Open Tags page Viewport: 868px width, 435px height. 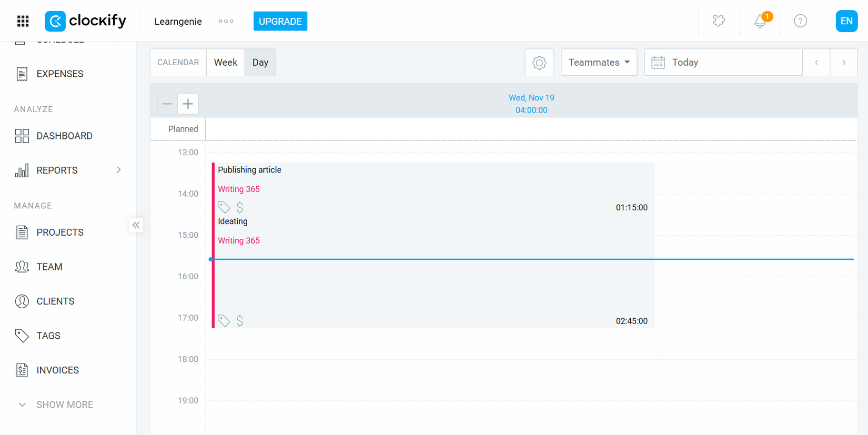click(x=48, y=336)
